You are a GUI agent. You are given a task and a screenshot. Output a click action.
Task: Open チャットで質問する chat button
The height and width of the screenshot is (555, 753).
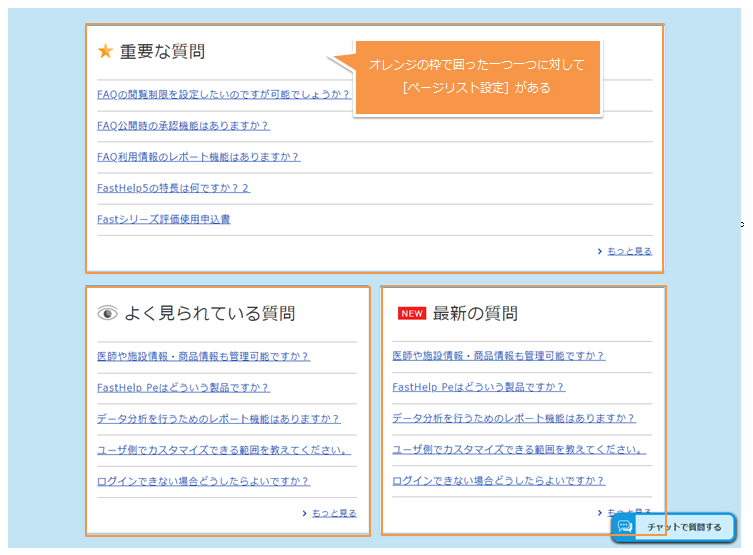tap(673, 527)
